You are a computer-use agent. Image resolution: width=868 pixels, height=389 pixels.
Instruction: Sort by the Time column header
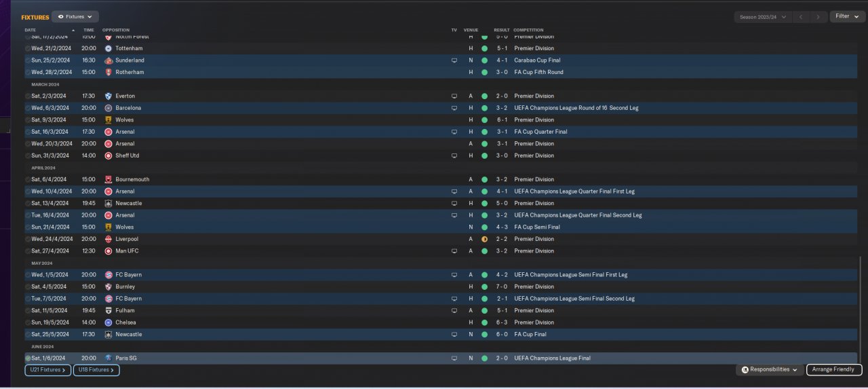pos(89,30)
